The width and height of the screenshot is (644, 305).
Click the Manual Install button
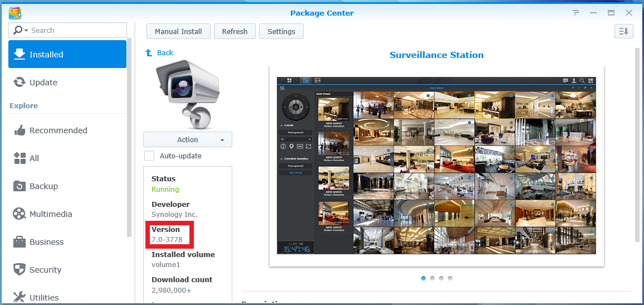click(x=178, y=31)
